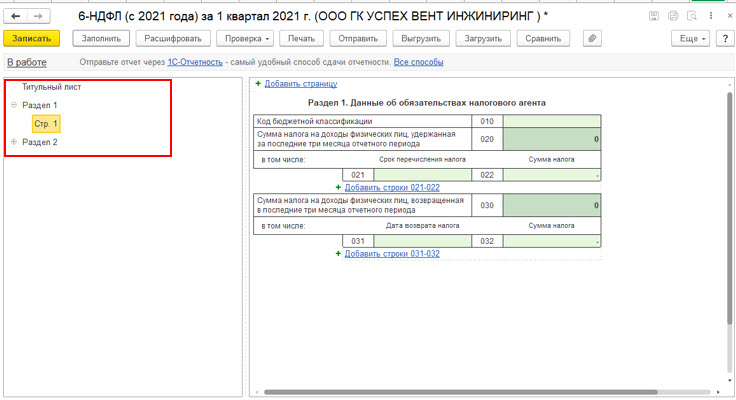
Task: Click the line 031 tax return date field
Action: 422,241
